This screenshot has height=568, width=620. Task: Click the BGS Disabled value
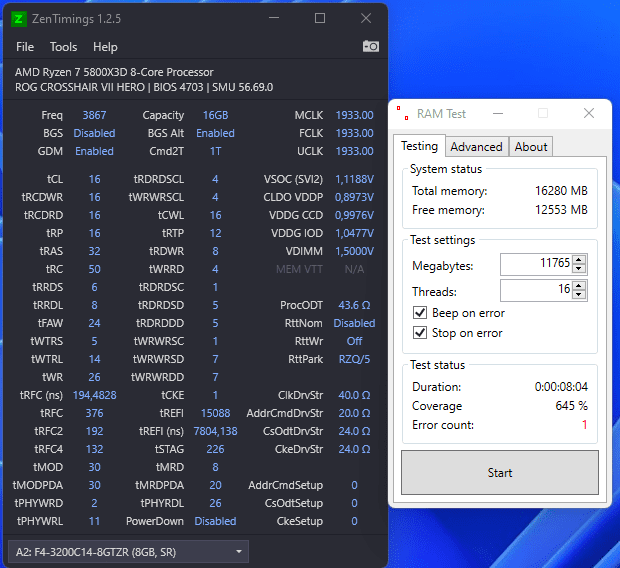(x=94, y=133)
